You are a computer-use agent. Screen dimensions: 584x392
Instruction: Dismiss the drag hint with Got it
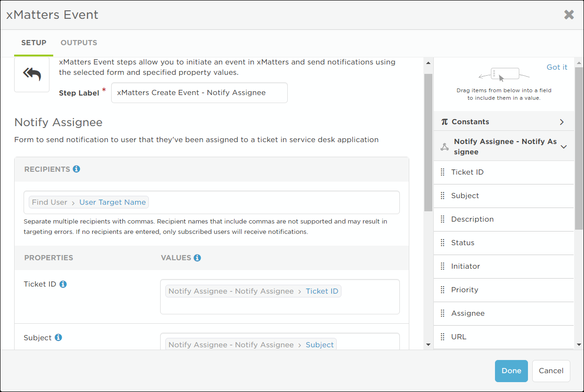point(557,67)
